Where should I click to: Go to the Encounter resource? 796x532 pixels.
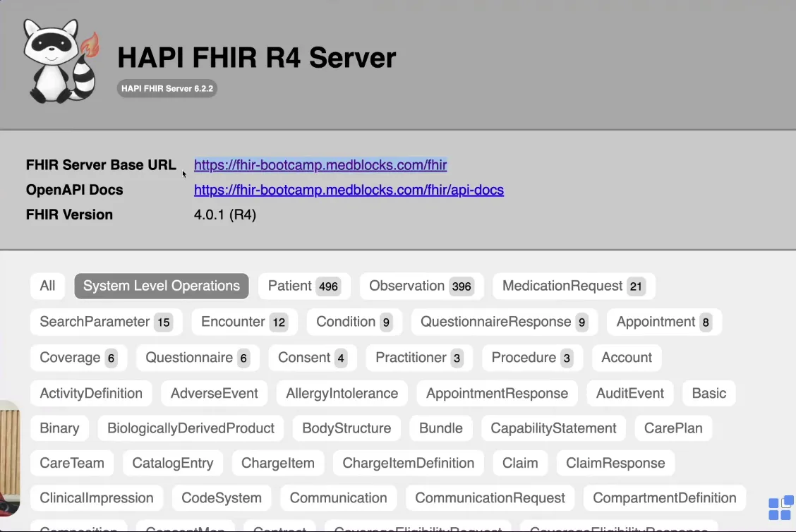243,322
